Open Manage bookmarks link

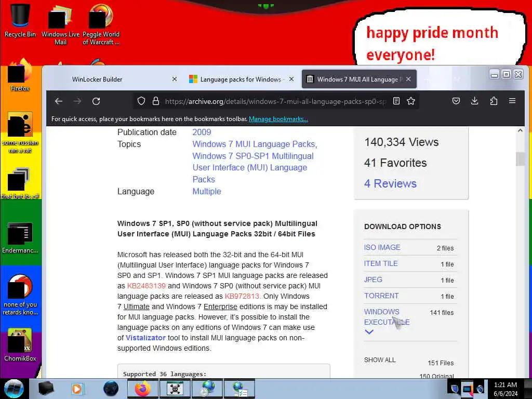[x=278, y=119]
